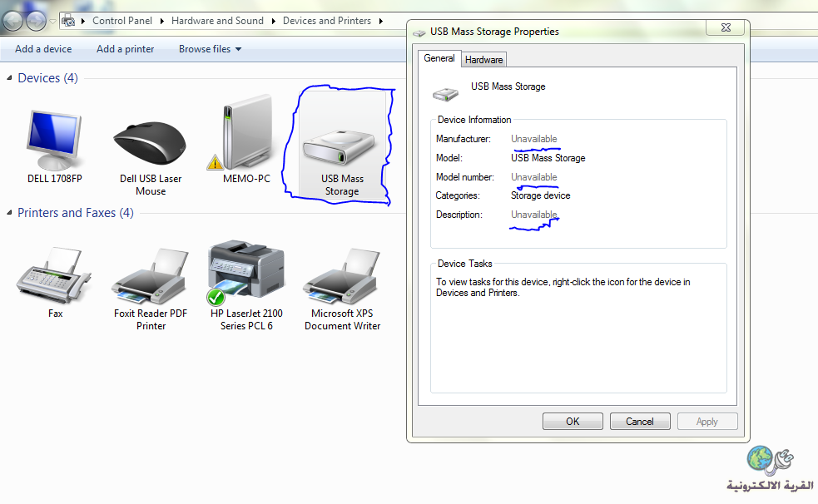This screenshot has width=818, height=504.
Task: Click the Apply button
Action: point(707,421)
